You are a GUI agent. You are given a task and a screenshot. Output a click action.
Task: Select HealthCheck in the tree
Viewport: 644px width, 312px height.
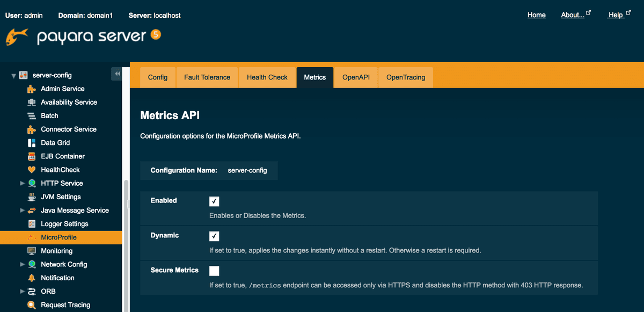[61, 170]
